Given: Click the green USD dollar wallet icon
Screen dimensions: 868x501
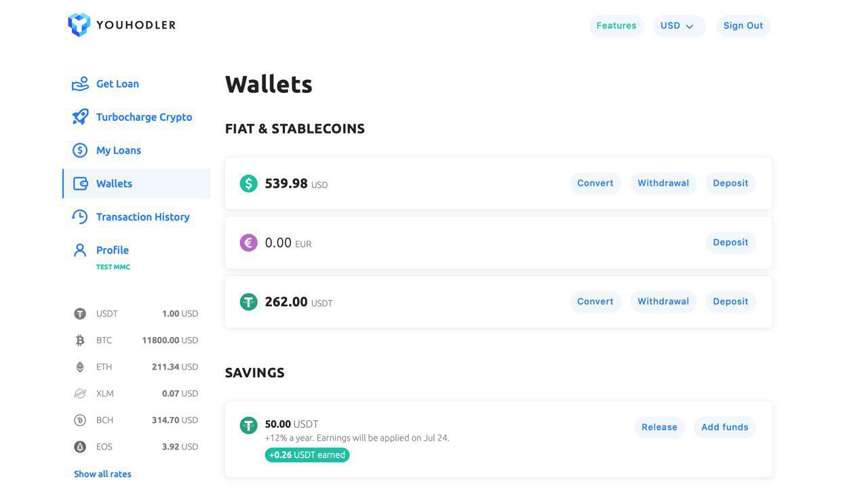Looking at the screenshot, I should [249, 183].
